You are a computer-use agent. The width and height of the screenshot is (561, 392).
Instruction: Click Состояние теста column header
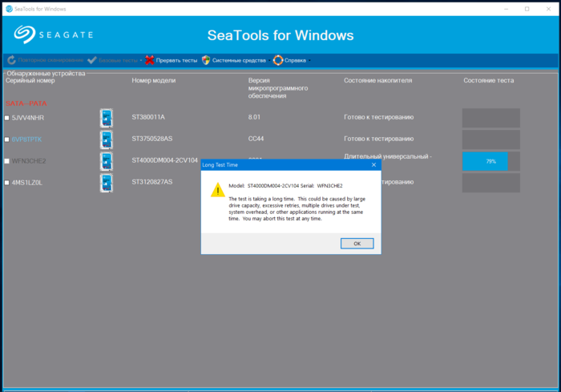(x=489, y=80)
